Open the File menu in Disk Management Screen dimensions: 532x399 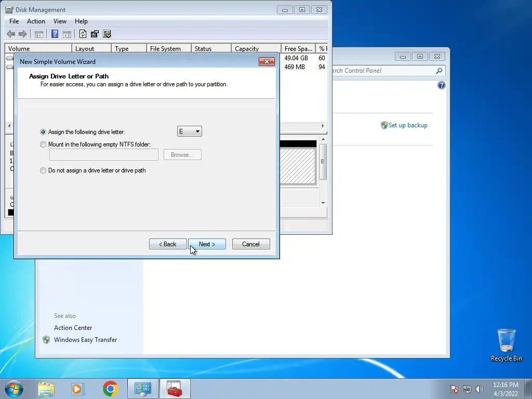(14, 21)
